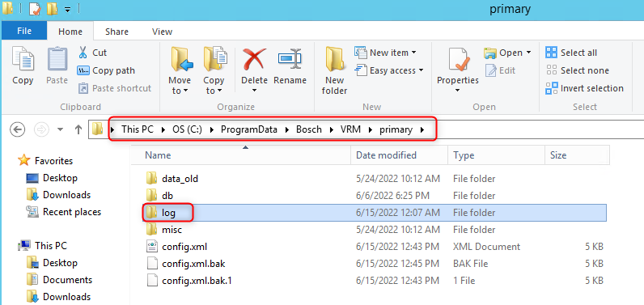Open the New item dropdown
Image resolution: width=644 pixels, height=305 pixels.
pyautogui.click(x=385, y=53)
